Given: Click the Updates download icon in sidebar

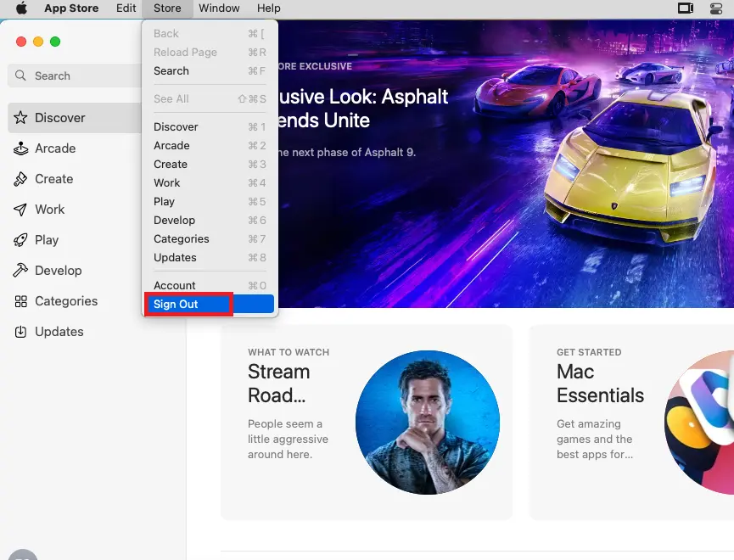Looking at the screenshot, I should tap(20, 332).
